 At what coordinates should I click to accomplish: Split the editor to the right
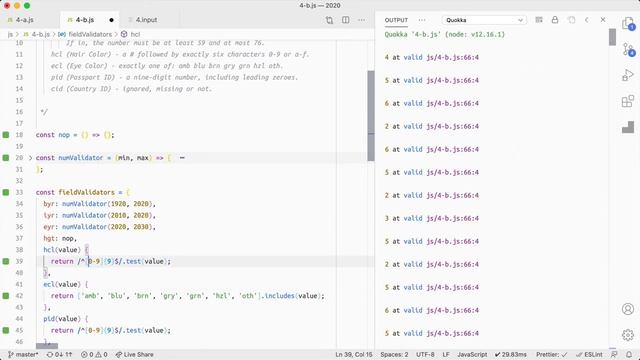point(346,20)
